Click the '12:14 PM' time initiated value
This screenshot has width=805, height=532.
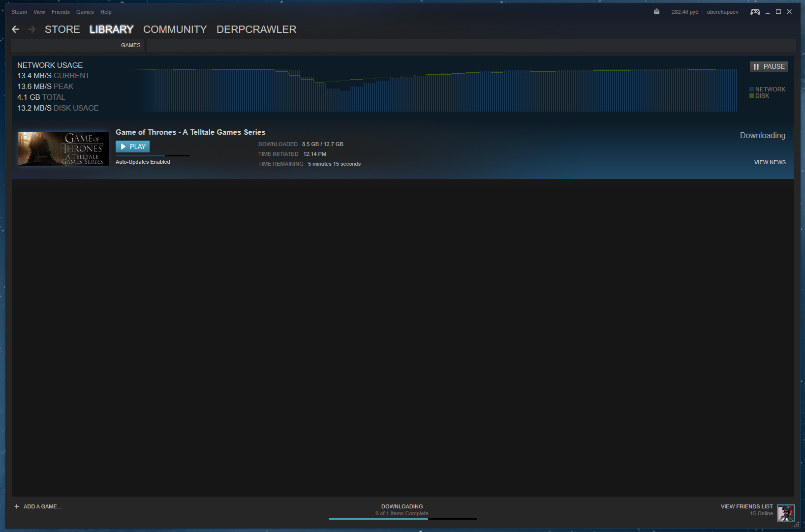pyautogui.click(x=315, y=154)
